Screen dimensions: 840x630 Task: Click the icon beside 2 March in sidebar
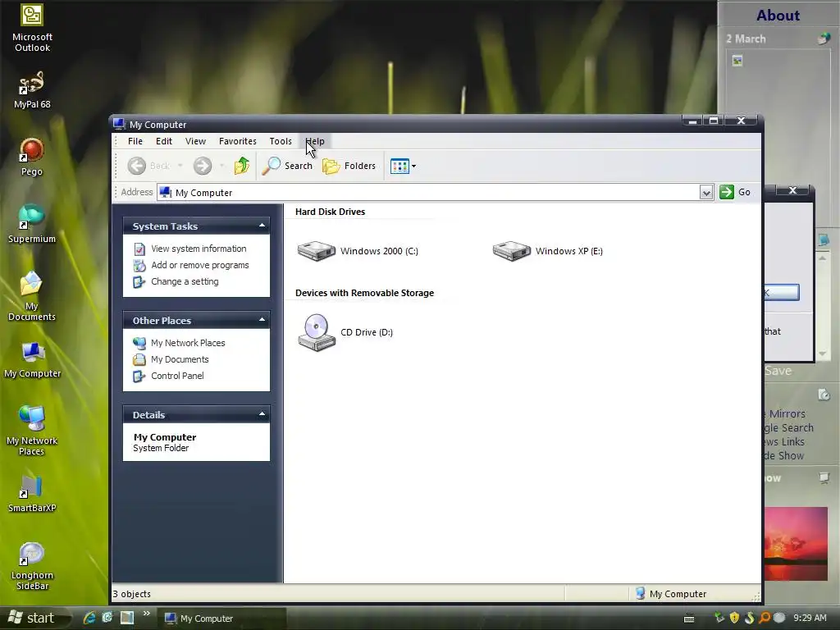coord(824,39)
